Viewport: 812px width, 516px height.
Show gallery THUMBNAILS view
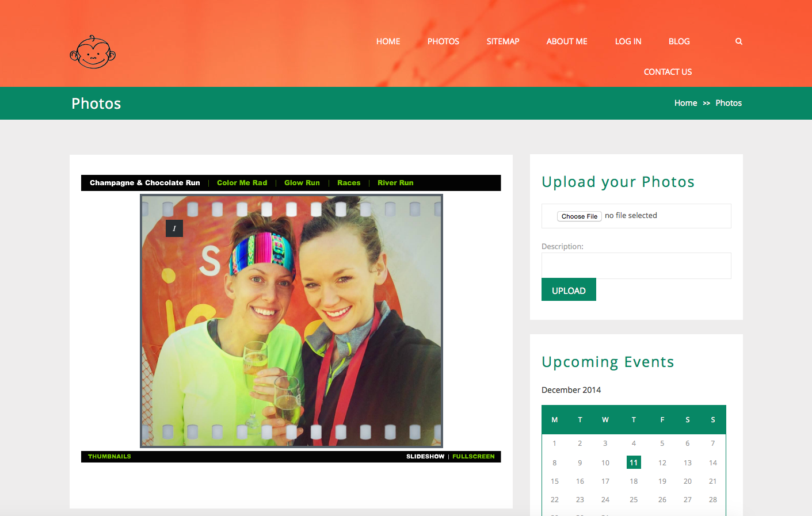click(x=109, y=457)
